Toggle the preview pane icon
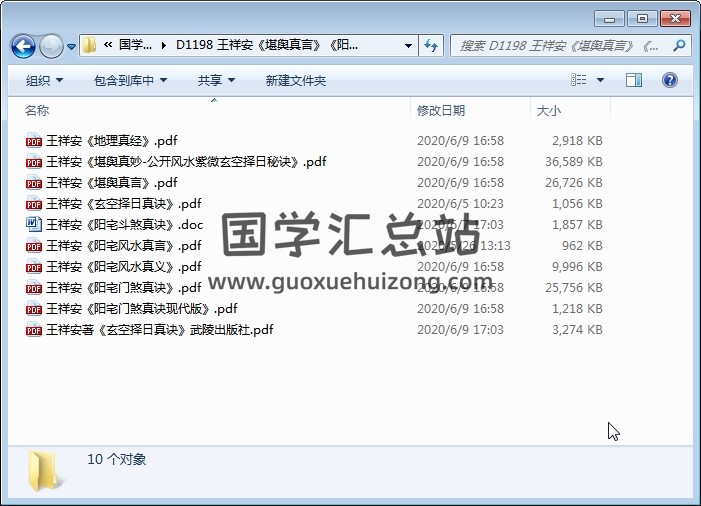Image resolution: width=701 pixels, height=506 pixels. click(x=633, y=80)
